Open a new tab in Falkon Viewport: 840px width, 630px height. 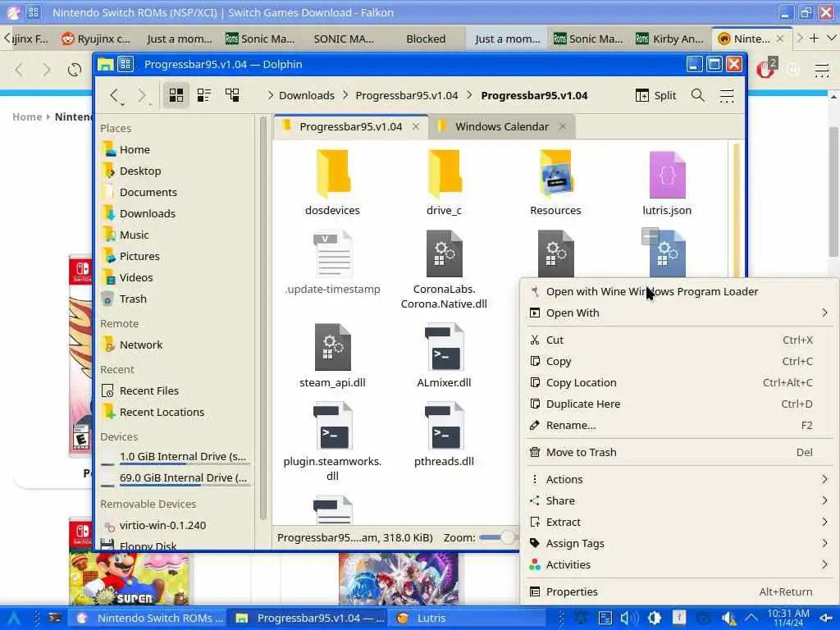[814, 39]
